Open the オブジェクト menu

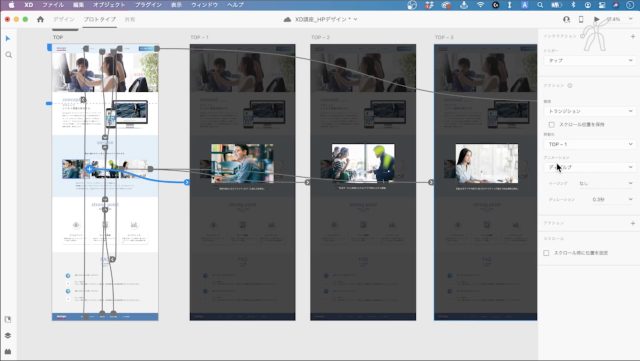(109, 5)
